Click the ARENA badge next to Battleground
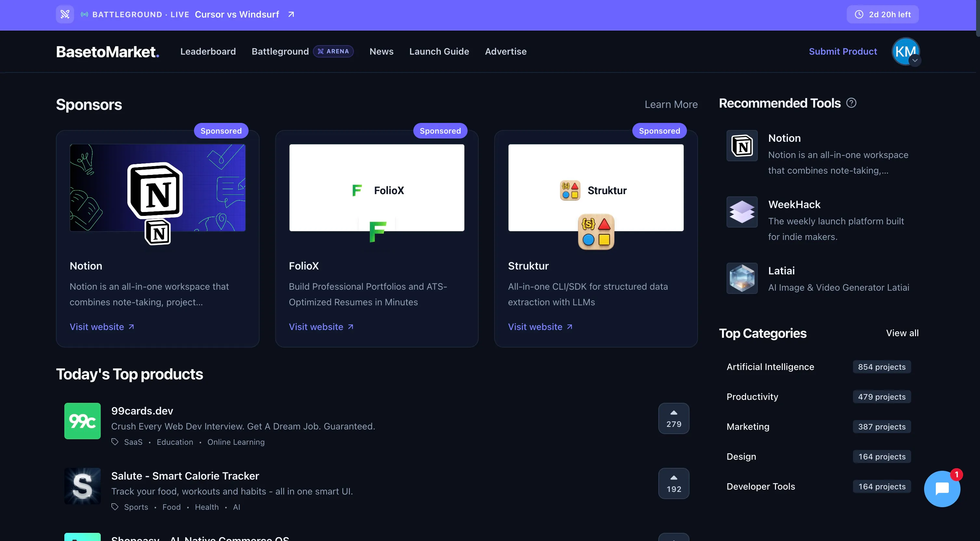Viewport: 980px width, 541px height. (x=333, y=51)
